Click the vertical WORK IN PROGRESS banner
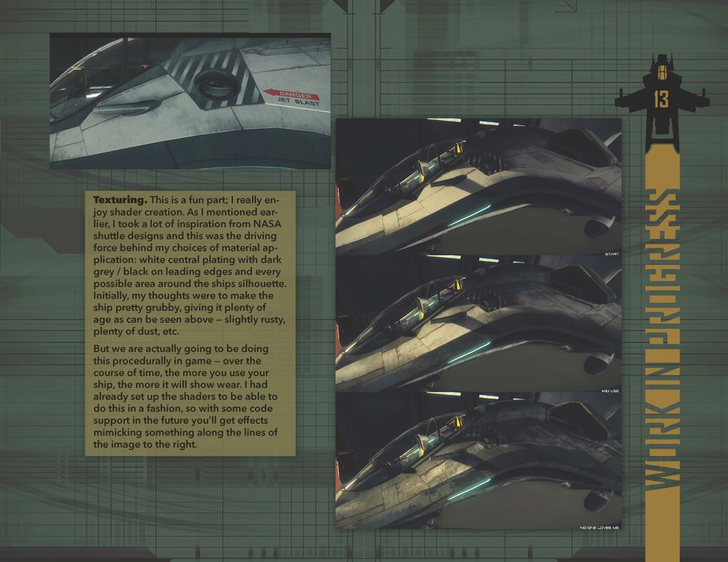728x562 pixels. [662, 341]
